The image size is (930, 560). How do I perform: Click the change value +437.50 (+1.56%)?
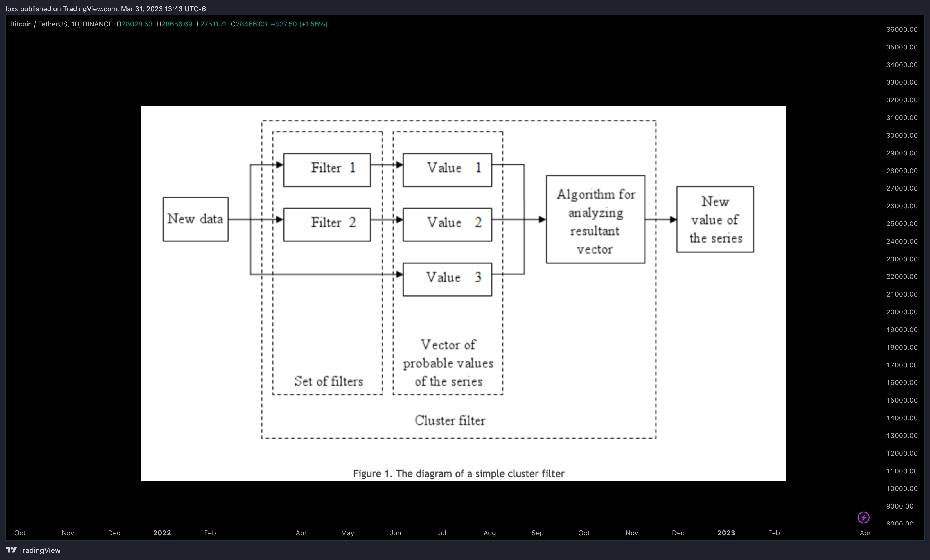pos(299,24)
